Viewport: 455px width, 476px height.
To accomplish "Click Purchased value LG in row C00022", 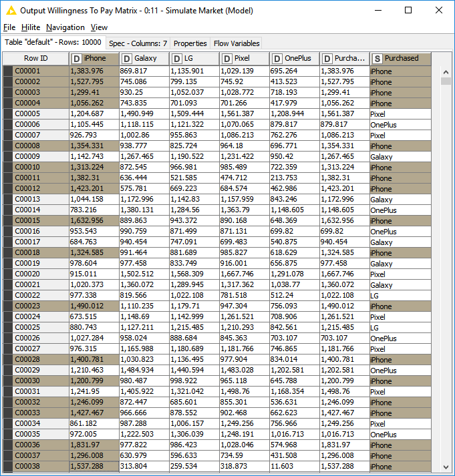I will [x=401, y=295].
